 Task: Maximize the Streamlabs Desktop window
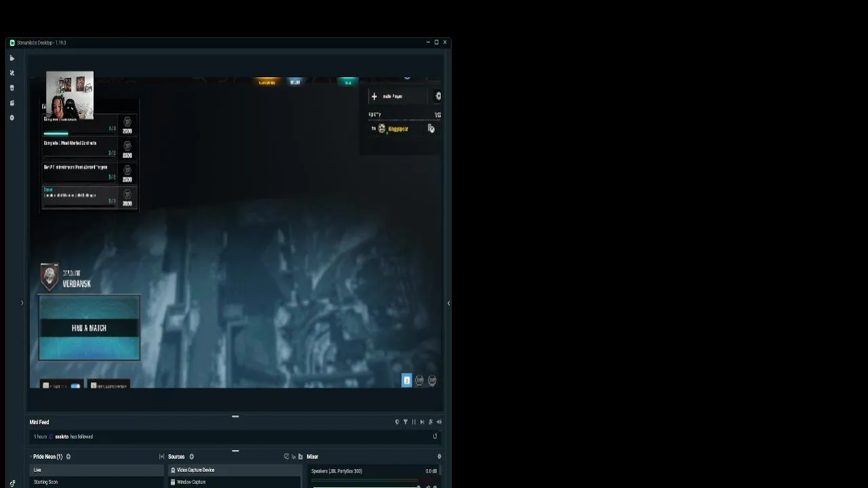click(x=436, y=42)
